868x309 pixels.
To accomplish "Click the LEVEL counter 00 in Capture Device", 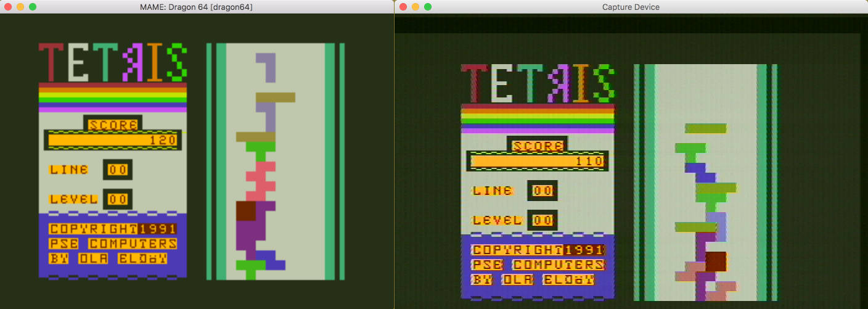I will point(542,220).
